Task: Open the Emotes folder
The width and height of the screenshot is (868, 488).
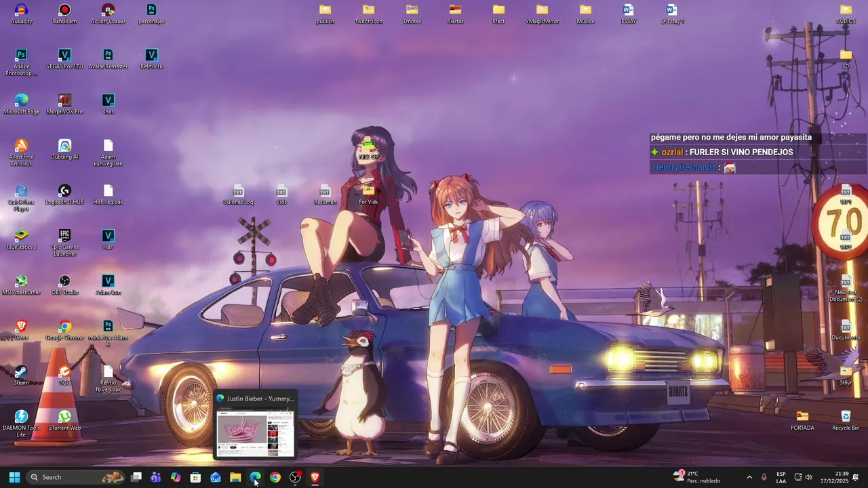Action: click(412, 14)
